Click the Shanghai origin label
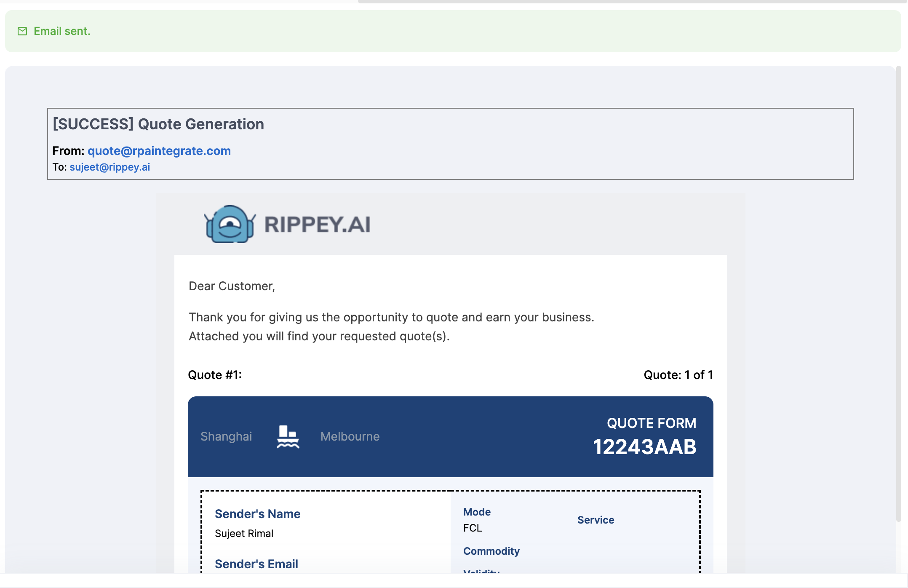Image resolution: width=908 pixels, height=588 pixels. pyautogui.click(x=226, y=436)
